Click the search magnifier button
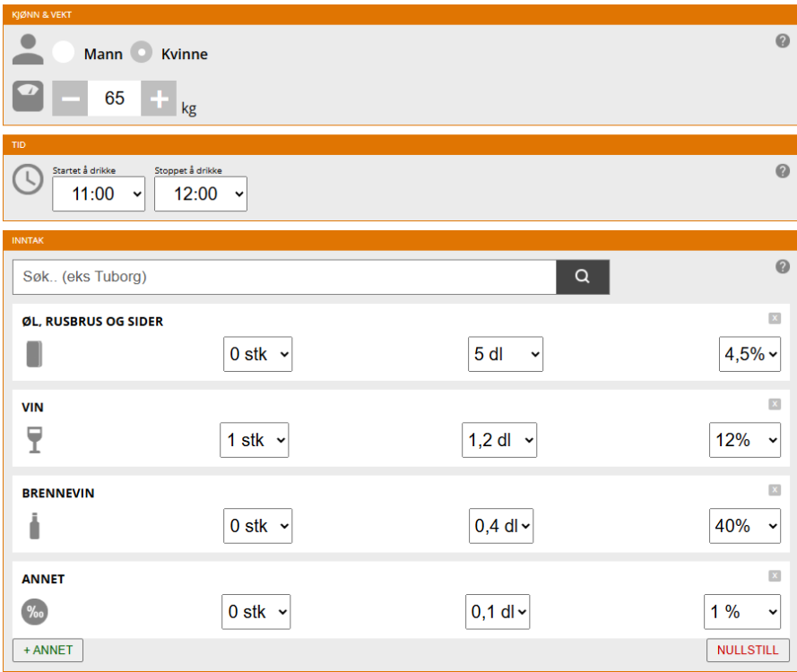 583,277
